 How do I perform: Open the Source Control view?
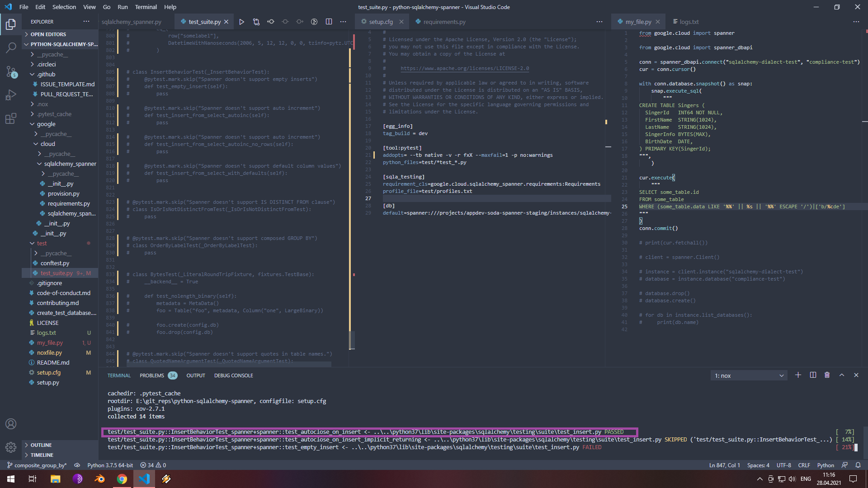(x=11, y=71)
